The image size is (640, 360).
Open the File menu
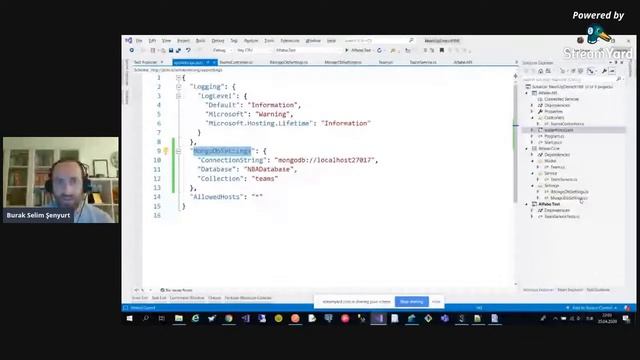139,41
